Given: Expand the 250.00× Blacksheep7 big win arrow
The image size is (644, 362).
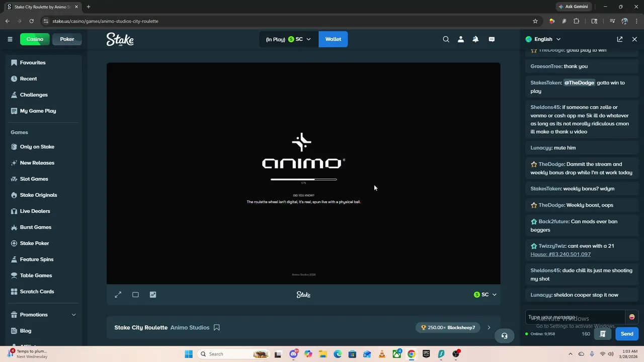Looking at the screenshot, I should point(489,327).
